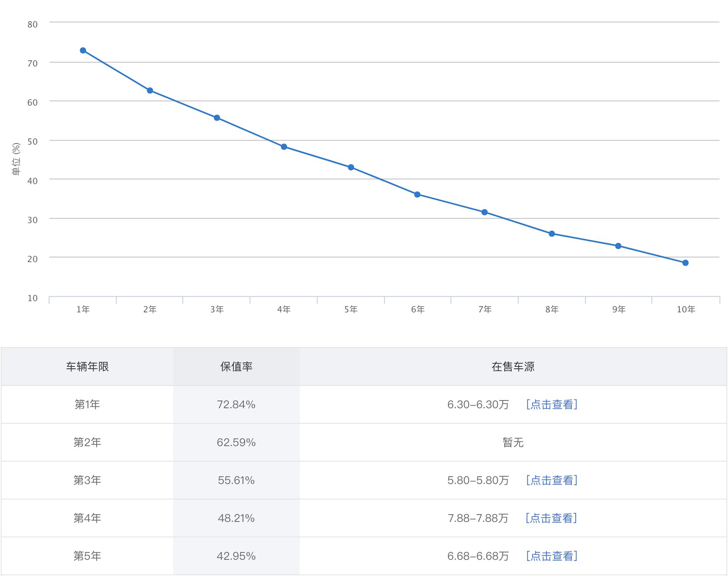The width and height of the screenshot is (728, 576).
Task: Open 第1年 listings via 点击查看 link
Action: [552, 404]
